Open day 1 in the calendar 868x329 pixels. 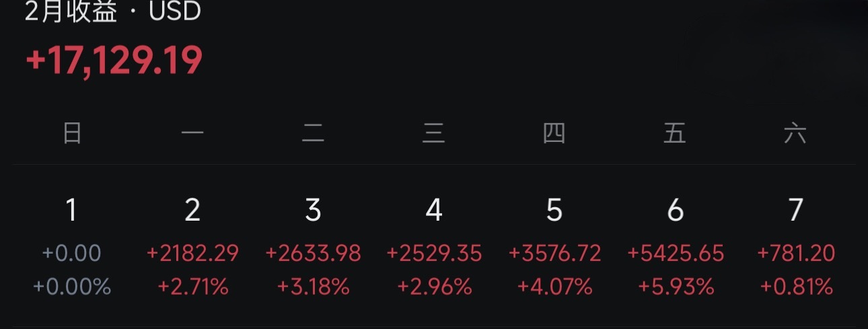click(72, 211)
